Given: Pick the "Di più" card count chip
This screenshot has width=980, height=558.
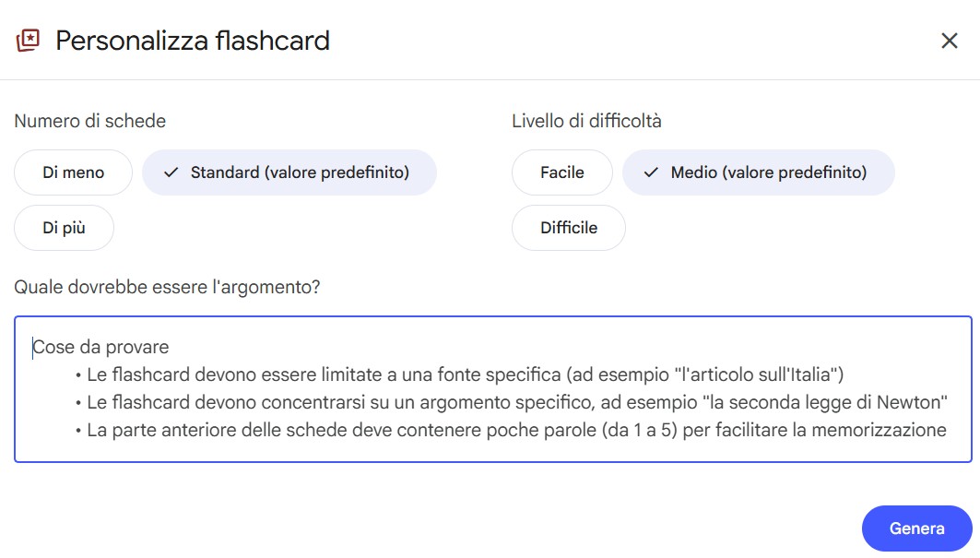Looking at the screenshot, I should click(x=65, y=228).
